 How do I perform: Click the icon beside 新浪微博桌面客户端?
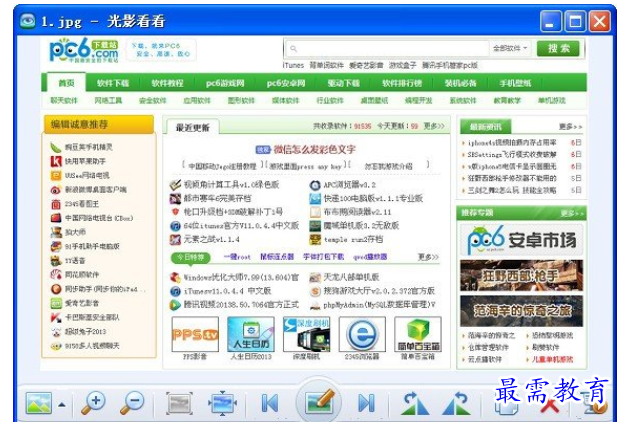click(56, 189)
